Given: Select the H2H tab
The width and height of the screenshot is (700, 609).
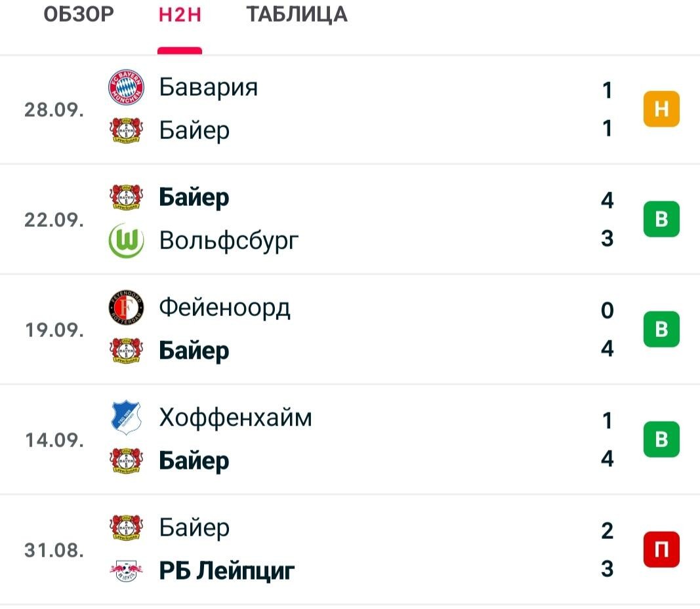Looking at the screenshot, I should click(180, 14).
